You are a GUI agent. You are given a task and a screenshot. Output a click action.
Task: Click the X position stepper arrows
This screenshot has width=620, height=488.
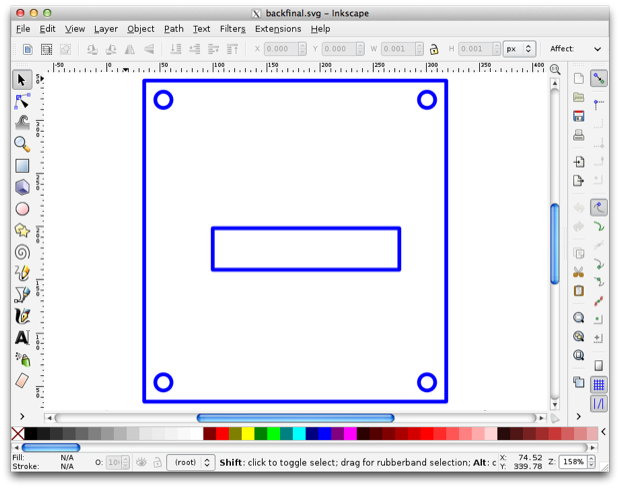click(x=302, y=49)
